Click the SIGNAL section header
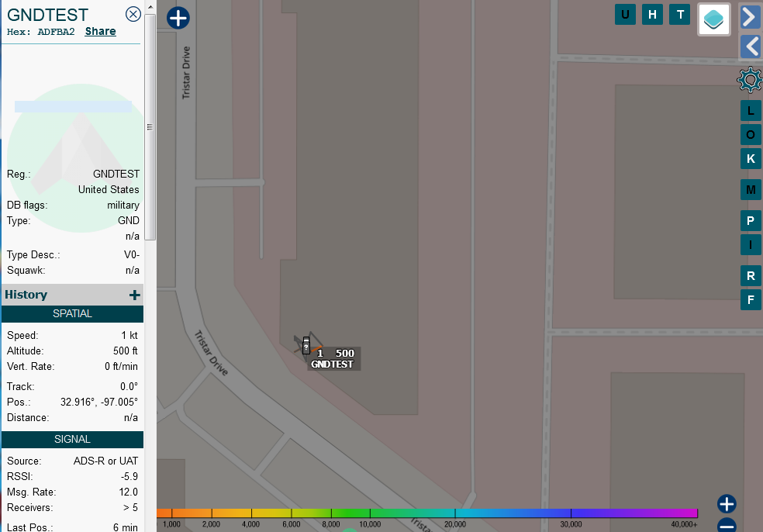Screen dimensions: 763x532 [73, 440]
